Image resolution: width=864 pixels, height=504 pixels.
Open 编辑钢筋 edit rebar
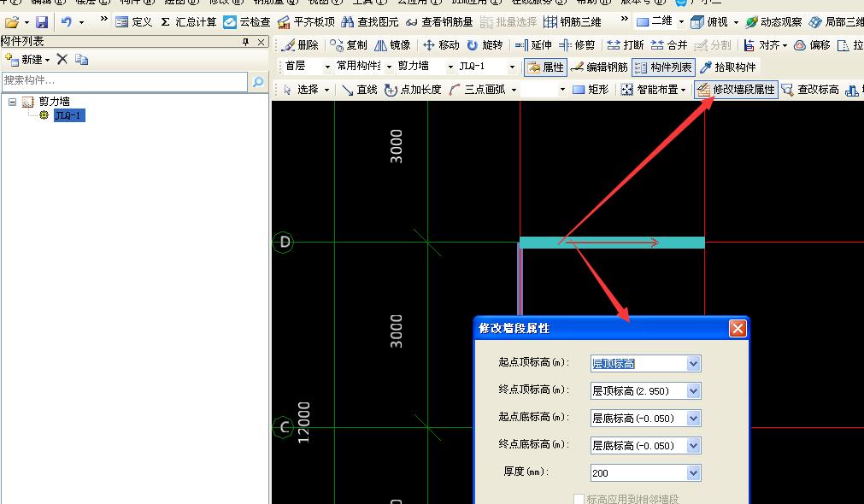599,67
